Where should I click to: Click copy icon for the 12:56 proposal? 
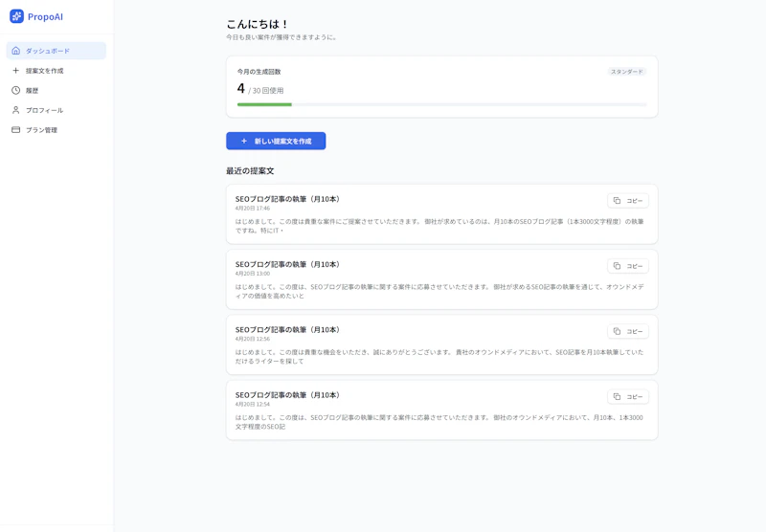(x=617, y=331)
